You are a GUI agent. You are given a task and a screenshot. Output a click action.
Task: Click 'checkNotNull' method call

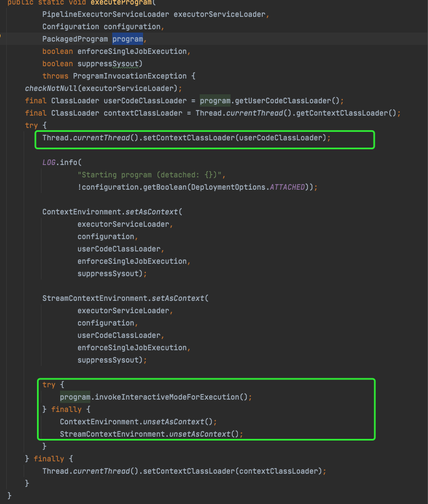pyautogui.click(x=51, y=88)
